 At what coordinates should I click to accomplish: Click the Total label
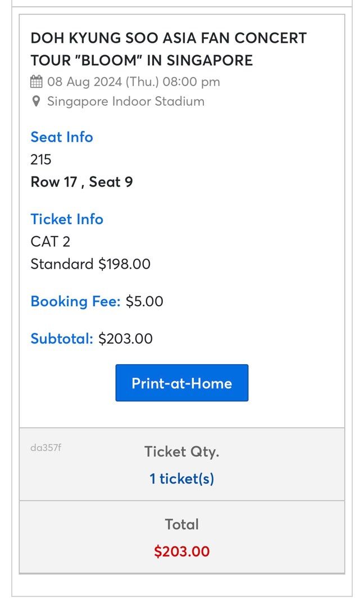181,524
